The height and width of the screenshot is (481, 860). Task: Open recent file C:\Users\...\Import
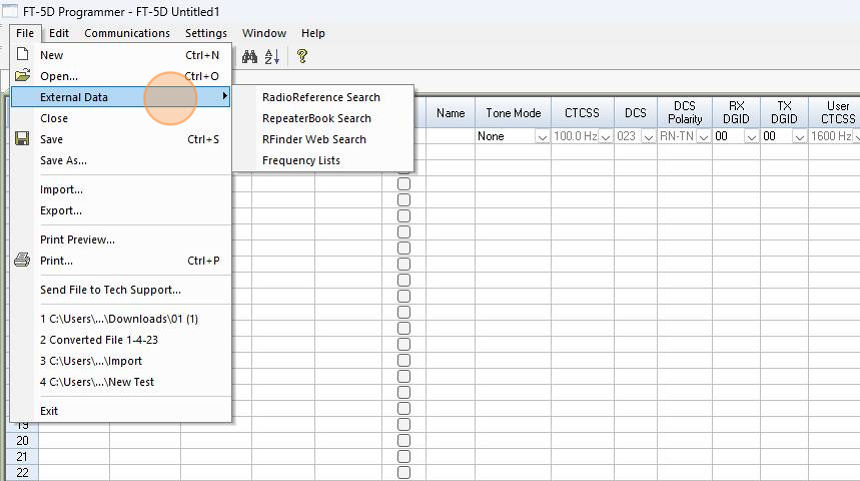click(121, 361)
